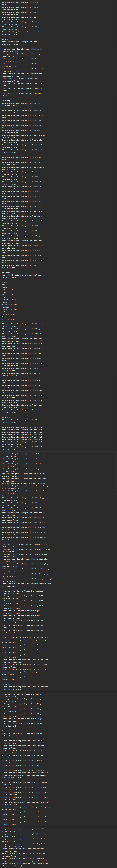The image size is (117, 868).
Task: Follow the /gen%201/ search URL
Action: (x=22, y=591)
